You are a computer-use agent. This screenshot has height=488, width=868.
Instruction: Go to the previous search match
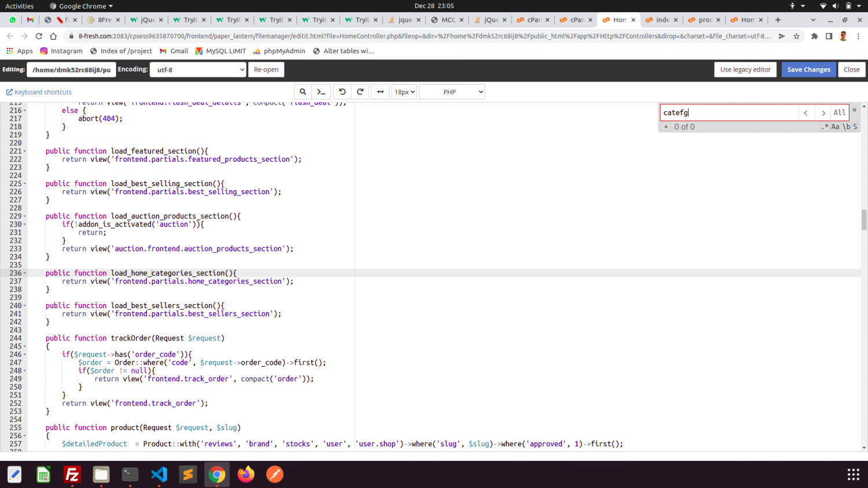[x=806, y=113]
